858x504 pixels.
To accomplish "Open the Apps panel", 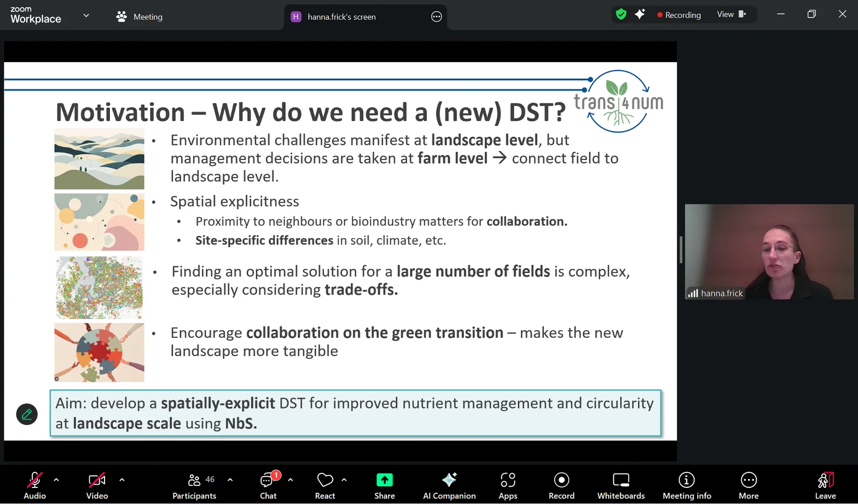I will 507,484.
